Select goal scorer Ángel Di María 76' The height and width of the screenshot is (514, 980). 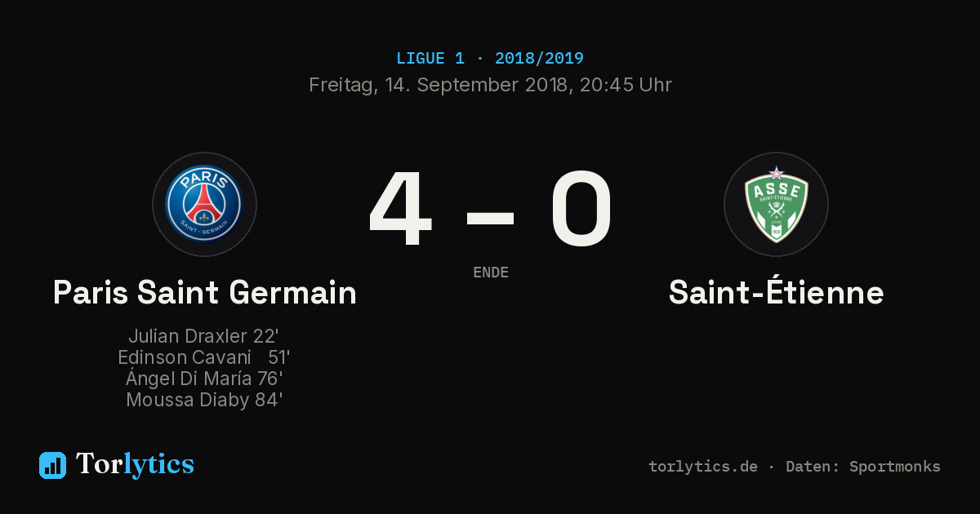click(x=204, y=379)
